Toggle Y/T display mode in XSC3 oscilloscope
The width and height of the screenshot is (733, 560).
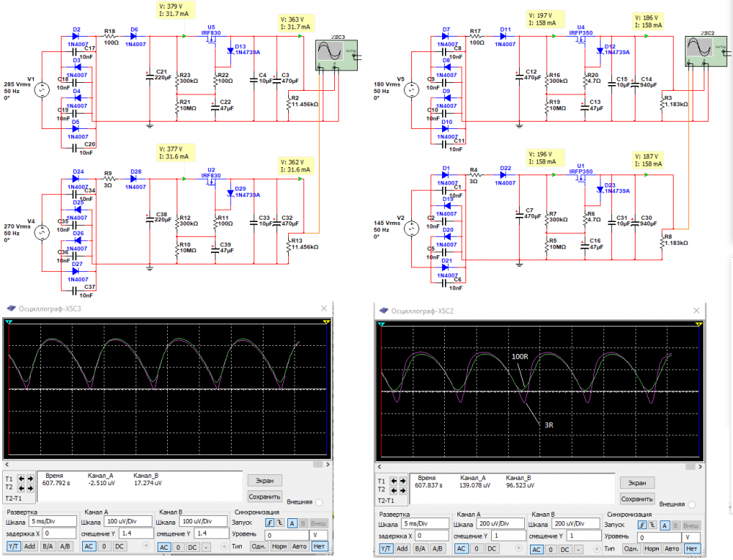pos(13,546)
